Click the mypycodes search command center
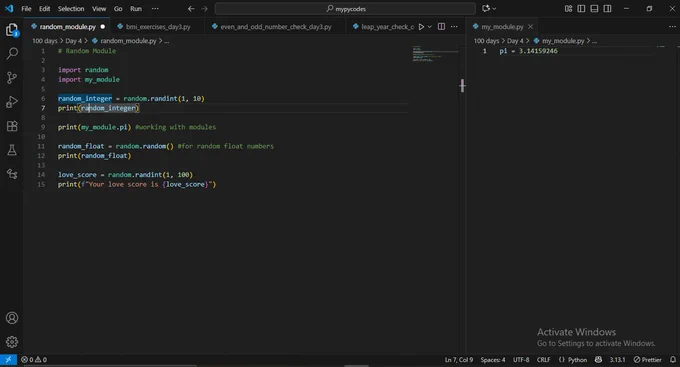 click(345, 8)
